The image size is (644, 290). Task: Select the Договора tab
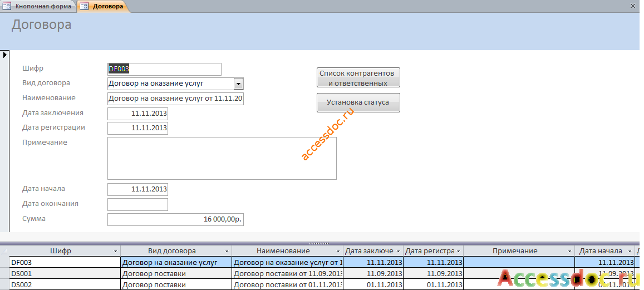coord(102,6)
